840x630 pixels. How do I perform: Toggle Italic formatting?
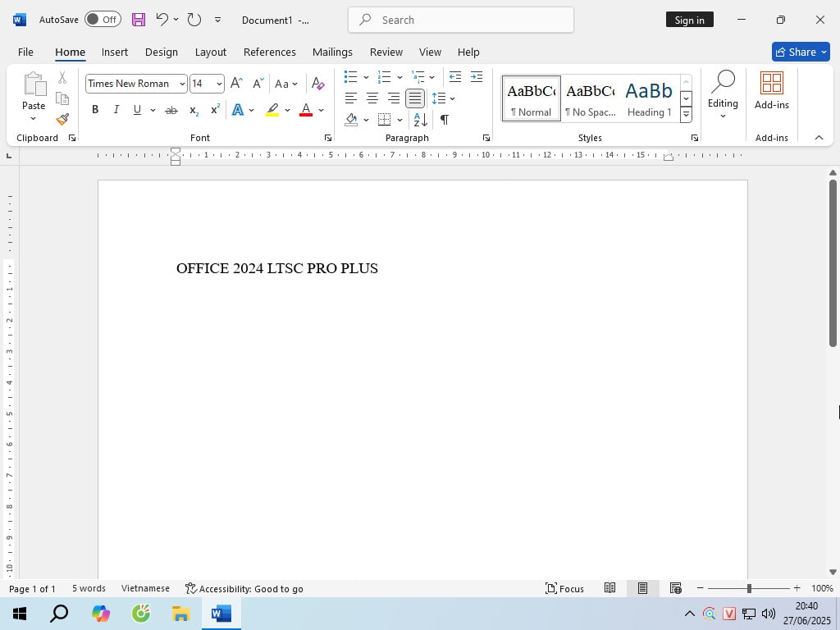pos(116,110)
